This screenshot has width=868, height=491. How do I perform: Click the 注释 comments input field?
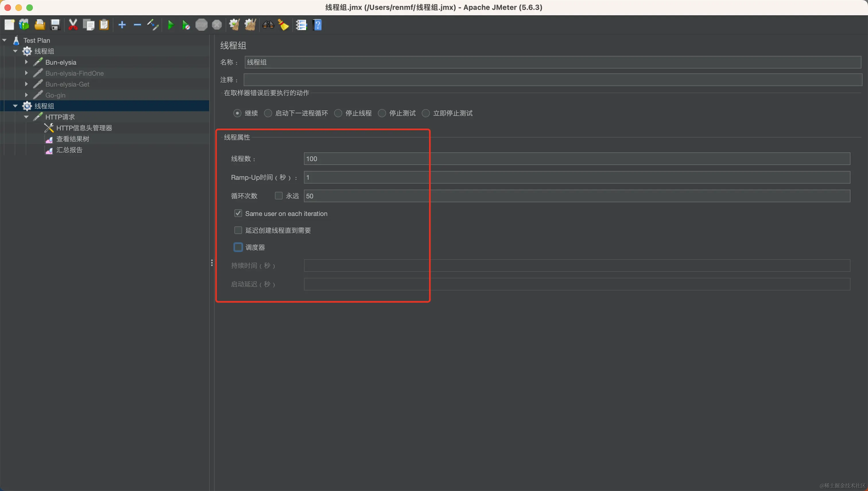(x=553, y=80)
